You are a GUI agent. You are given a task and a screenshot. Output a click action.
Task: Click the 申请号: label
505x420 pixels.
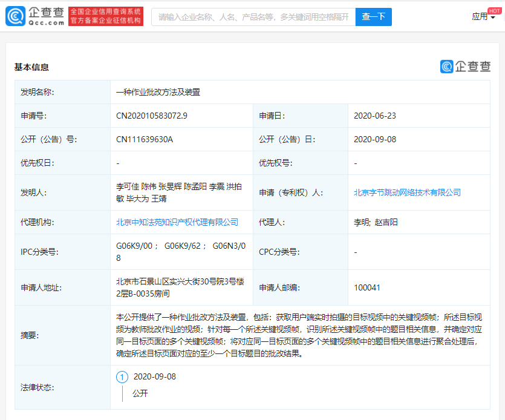coord(33,116)
